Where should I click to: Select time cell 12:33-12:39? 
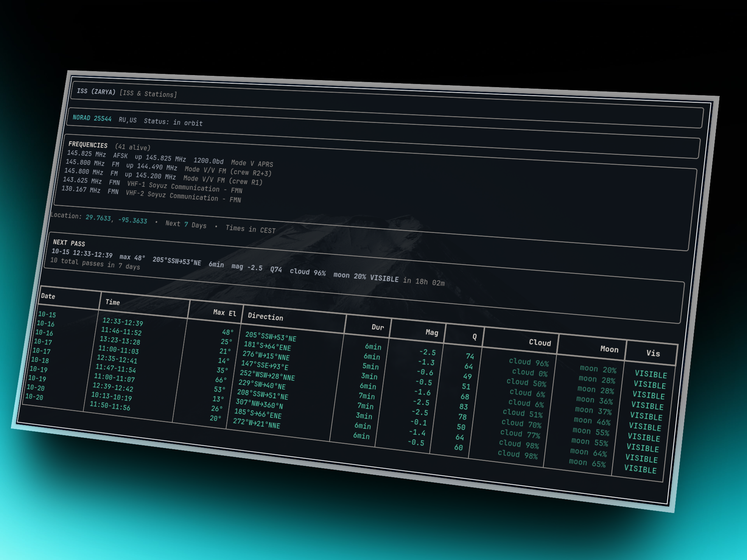[123, 322]
